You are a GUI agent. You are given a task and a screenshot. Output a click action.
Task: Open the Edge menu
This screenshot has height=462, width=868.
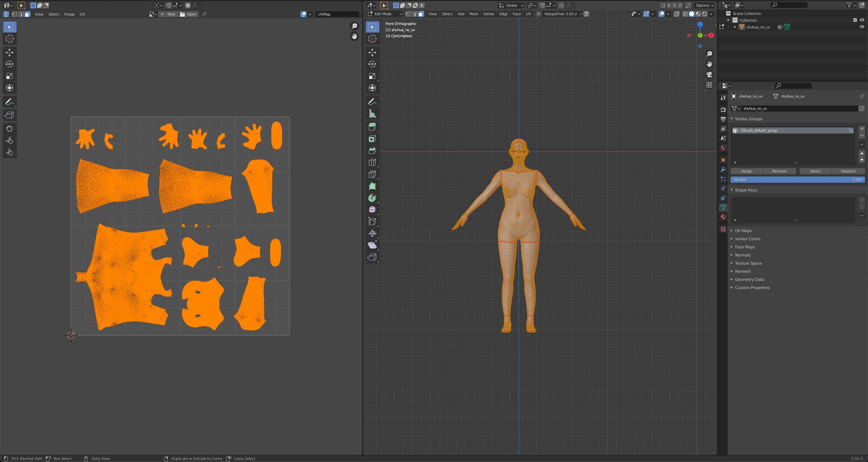tap(504, 14)
